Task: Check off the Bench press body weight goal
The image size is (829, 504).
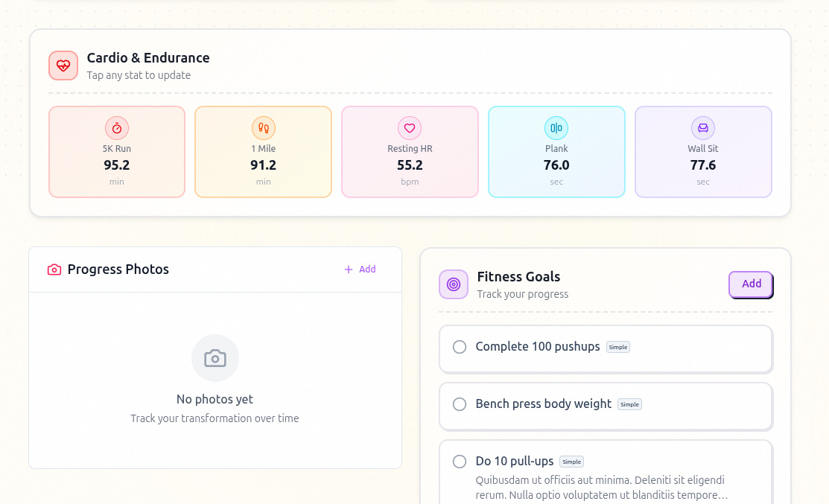Action: coord(459,404)
